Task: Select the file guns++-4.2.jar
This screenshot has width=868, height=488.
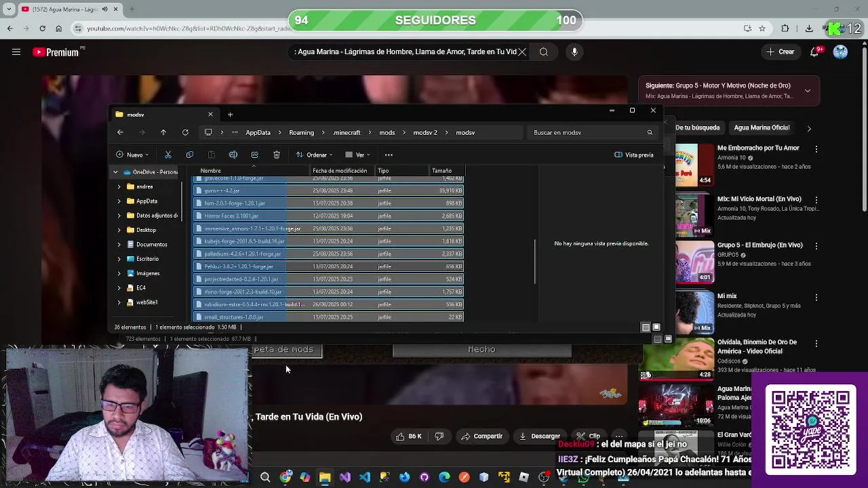Action: [328, 190]
